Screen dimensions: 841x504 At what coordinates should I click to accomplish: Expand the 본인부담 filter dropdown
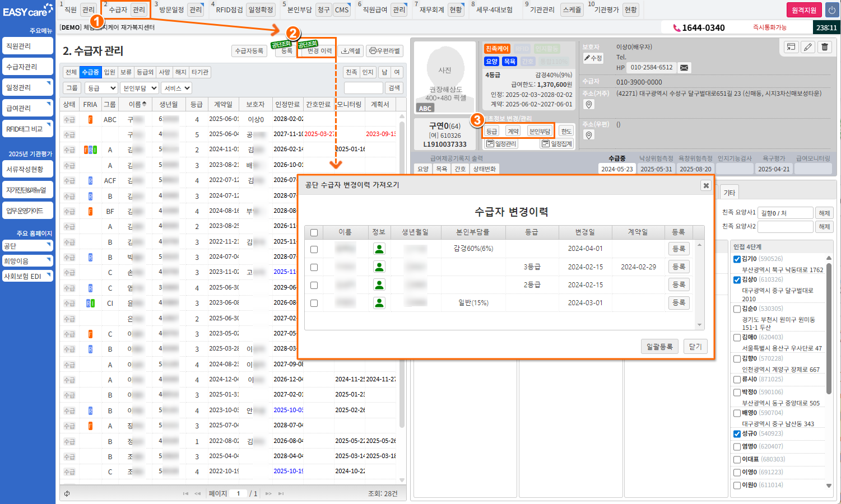click(x=140, y=88)
